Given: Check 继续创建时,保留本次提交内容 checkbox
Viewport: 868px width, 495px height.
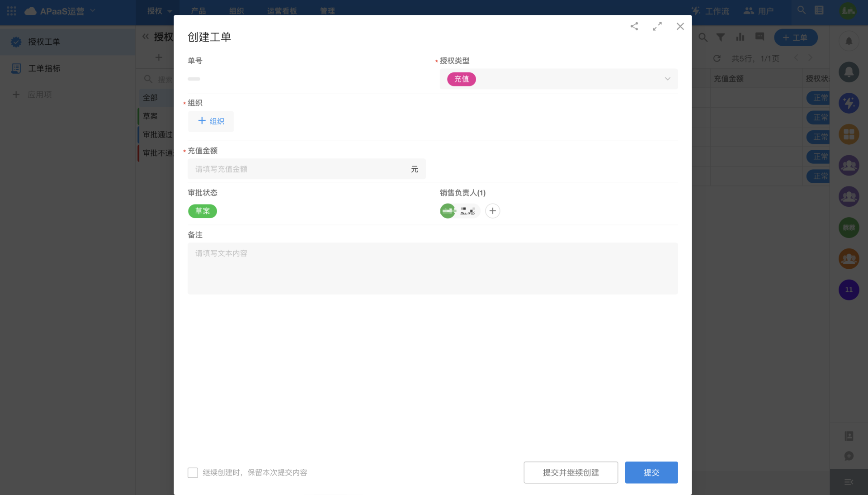Looking at the screenshot, I should point(193,472).
